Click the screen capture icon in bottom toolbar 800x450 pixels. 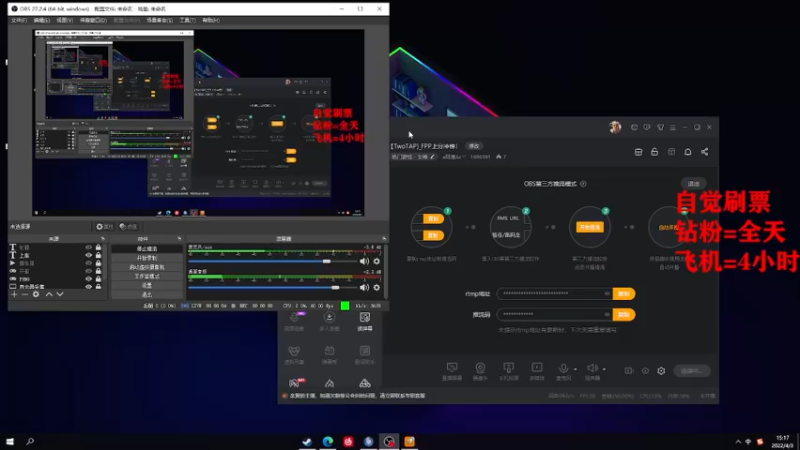(x=452, y=367)
